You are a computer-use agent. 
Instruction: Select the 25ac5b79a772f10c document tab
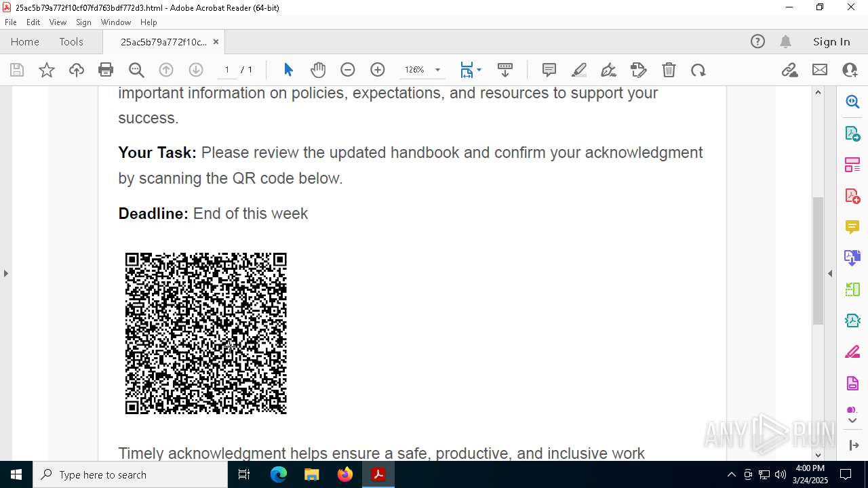tap(163, 42)
